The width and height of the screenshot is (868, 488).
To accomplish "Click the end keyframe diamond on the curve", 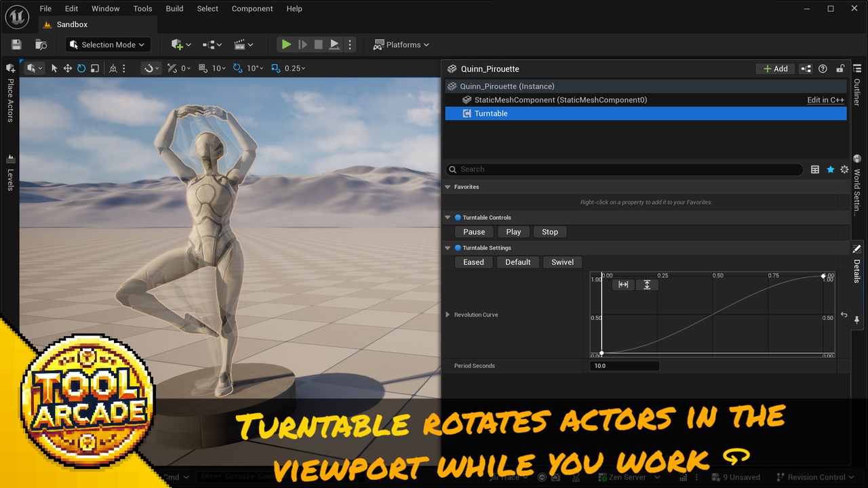I will pos(823,277).
